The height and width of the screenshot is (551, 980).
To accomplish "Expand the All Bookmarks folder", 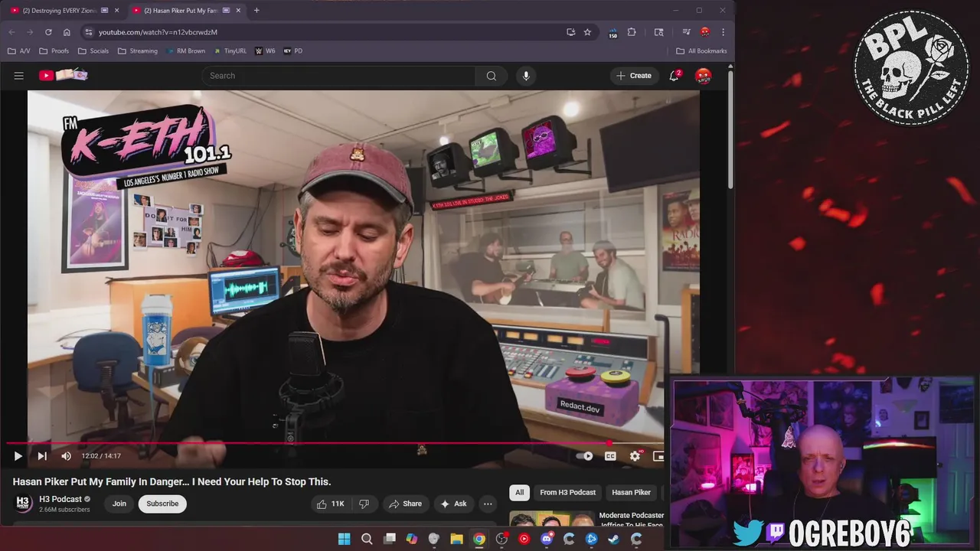I will click(701, 51).
